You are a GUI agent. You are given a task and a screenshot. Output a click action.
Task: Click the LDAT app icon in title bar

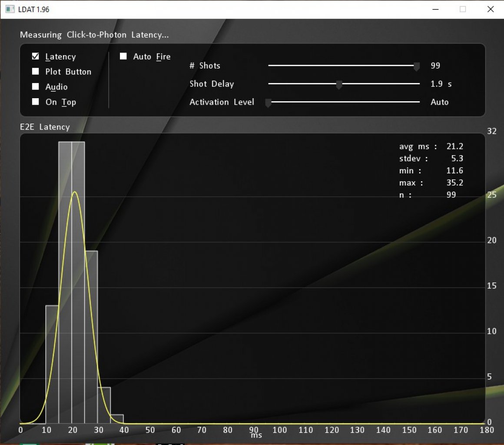(10, 9)
